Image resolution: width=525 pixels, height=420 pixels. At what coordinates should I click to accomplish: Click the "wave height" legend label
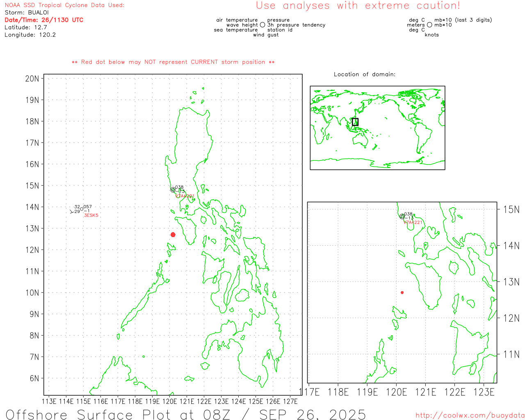pyautogui.click(x=242, y=25)
